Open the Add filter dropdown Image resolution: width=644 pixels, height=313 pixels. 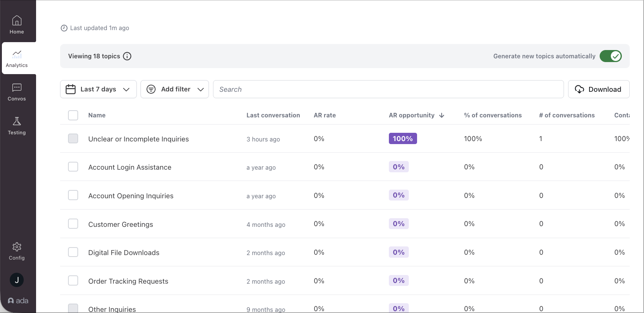pyautogui.click(x=175, y=89)
